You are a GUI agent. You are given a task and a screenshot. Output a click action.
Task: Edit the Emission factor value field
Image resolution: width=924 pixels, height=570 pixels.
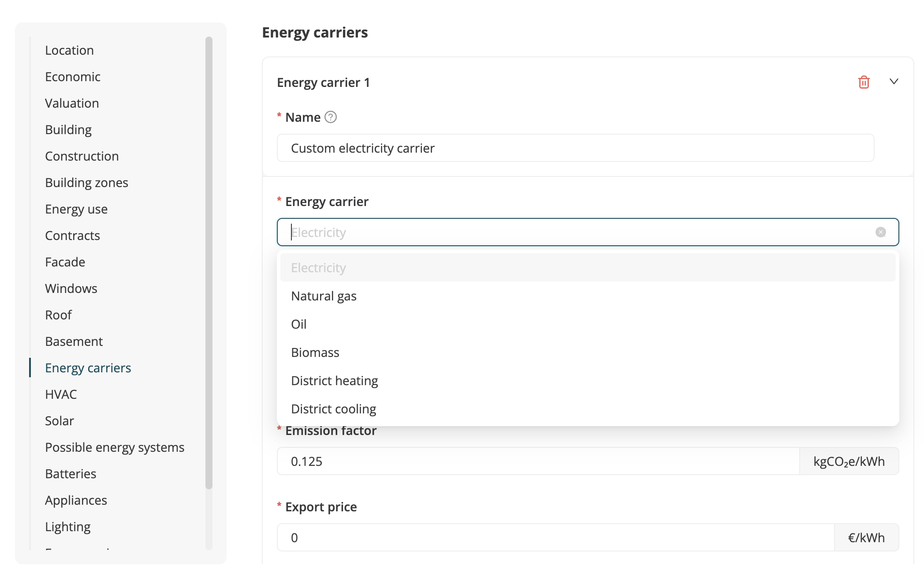(x=538, y=461)
